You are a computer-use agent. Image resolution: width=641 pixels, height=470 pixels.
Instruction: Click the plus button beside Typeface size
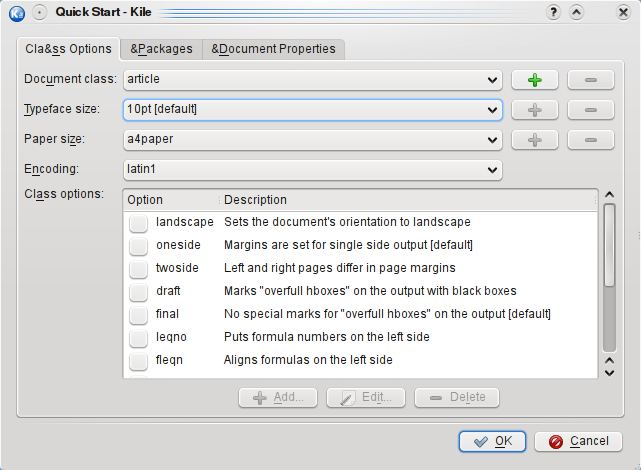[x=535, y=110]
